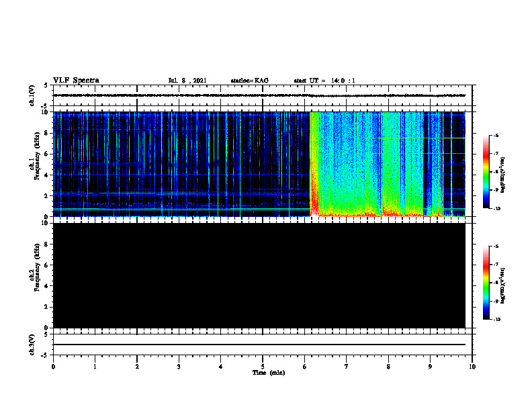Click the ch.1 waveform trace in top panel

point(259,95)
